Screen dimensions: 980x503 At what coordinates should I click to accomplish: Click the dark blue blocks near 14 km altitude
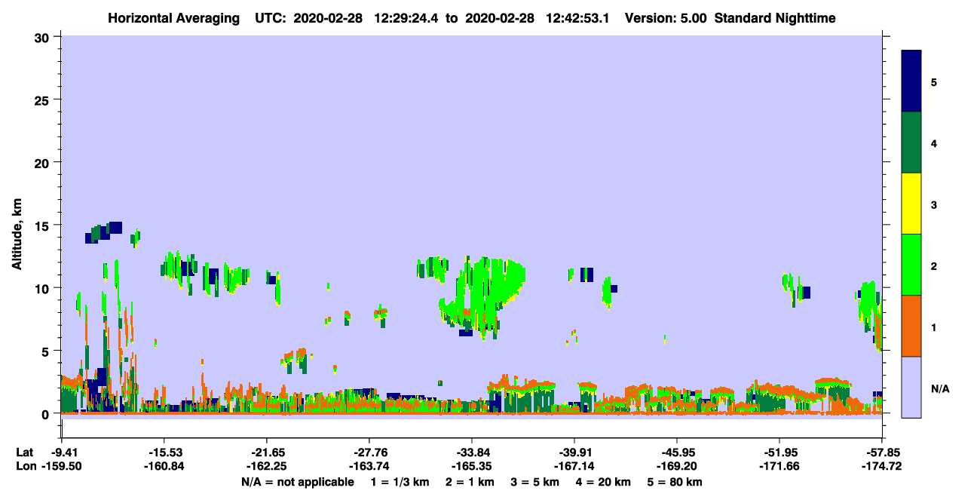pos(104,232)
